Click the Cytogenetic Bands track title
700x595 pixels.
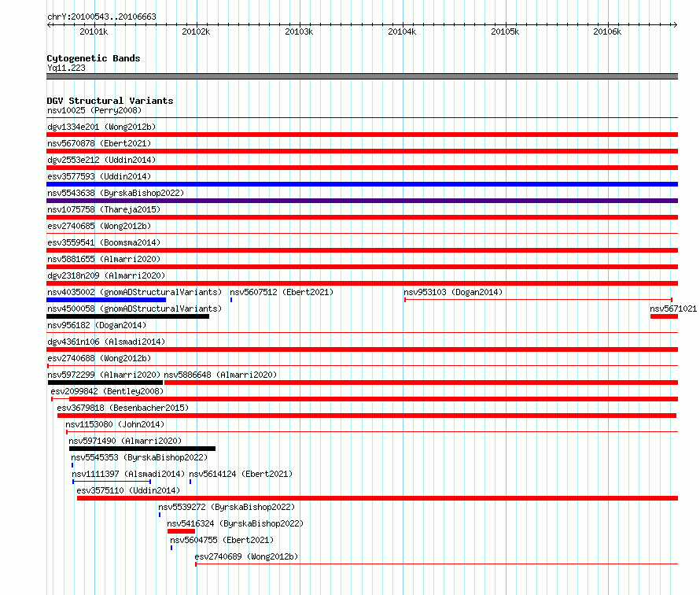tap(94, 58)
